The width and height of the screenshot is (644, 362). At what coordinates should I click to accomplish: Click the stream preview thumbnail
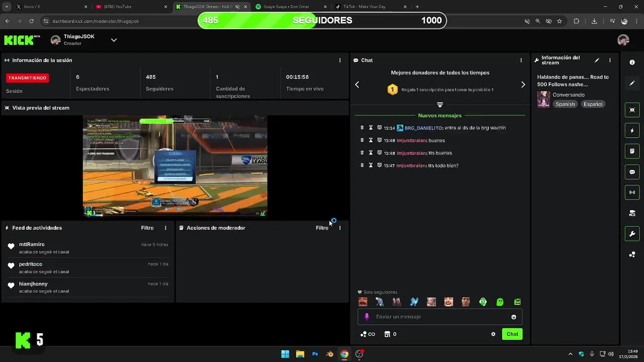tap(175, 166)
